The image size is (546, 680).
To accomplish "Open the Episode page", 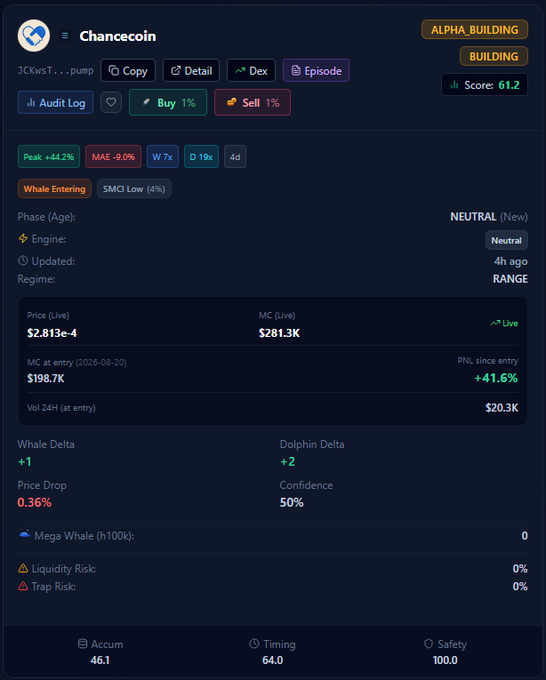I will pos(316,71).
